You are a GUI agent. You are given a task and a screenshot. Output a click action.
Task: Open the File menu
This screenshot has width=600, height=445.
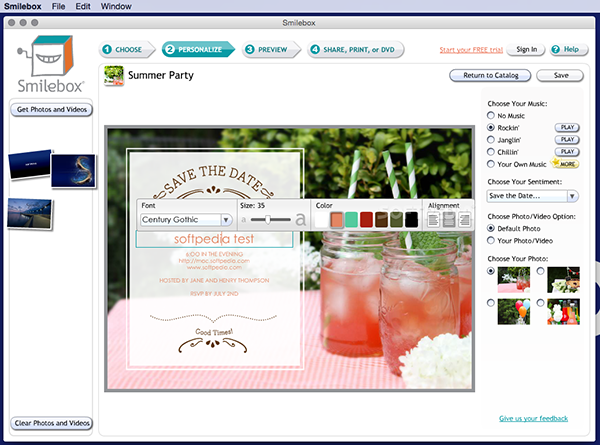coord(58,7)
